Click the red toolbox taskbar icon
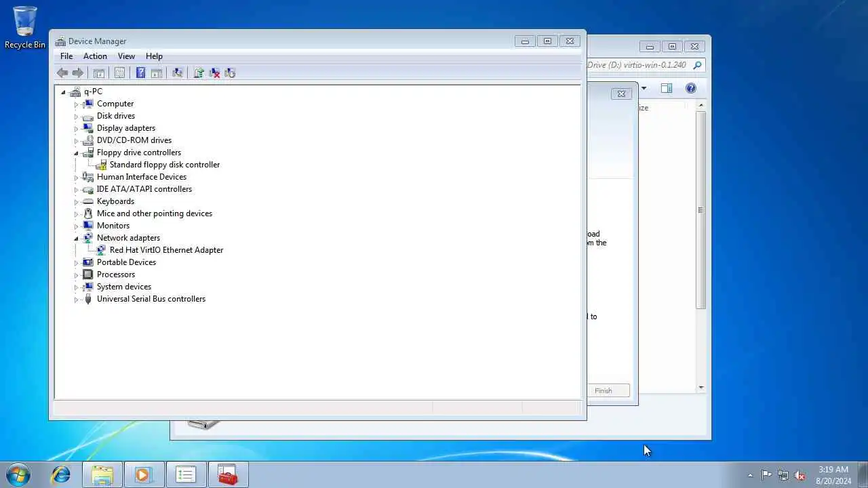The height and width of the screenshot is (488, 868). point(228,474)
